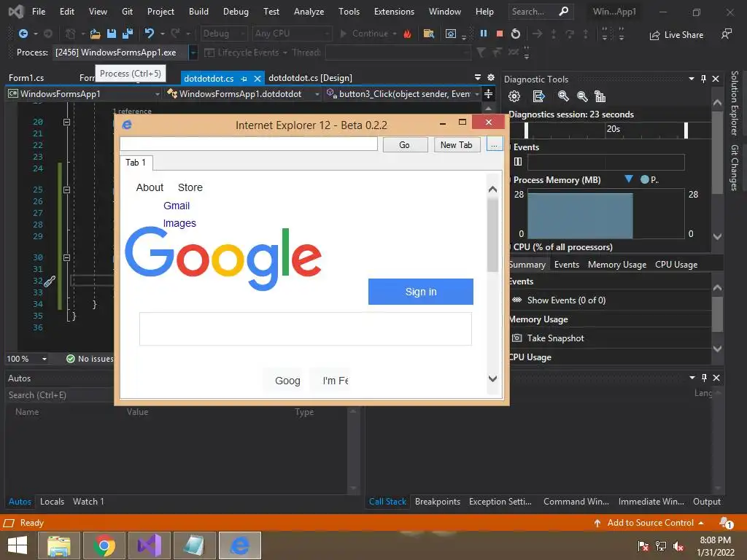Screen dimensions: 747x560
Task: Click Reset View icon in Diagnostic Tools
Action: 600,97
